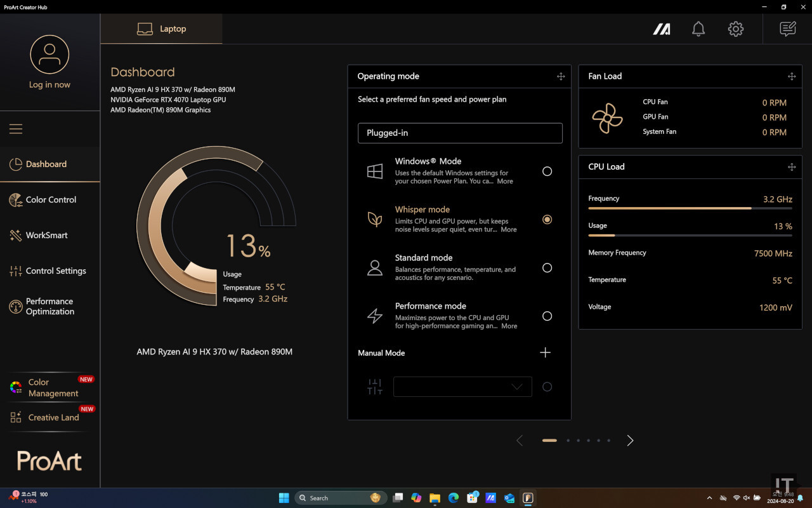This screenshot has width=812, height=508.
Task: Open Color Control in the sidebar
Action: pos(51,199)
